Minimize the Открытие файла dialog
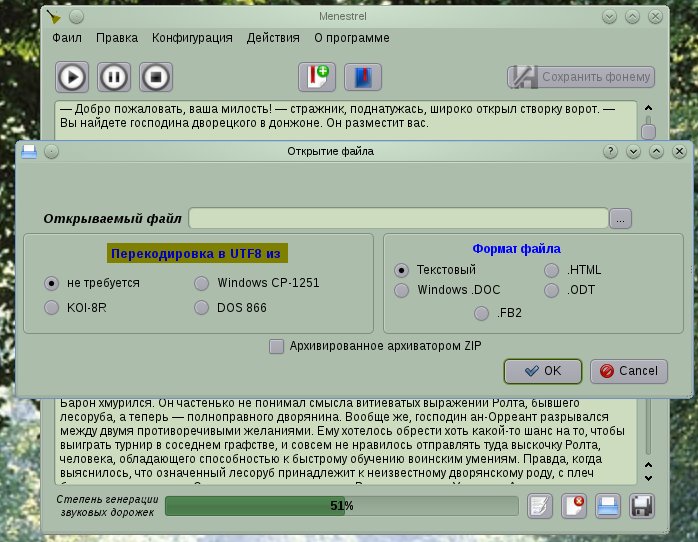Viewport: 698px width, 542px height. [x=633, y=152]
